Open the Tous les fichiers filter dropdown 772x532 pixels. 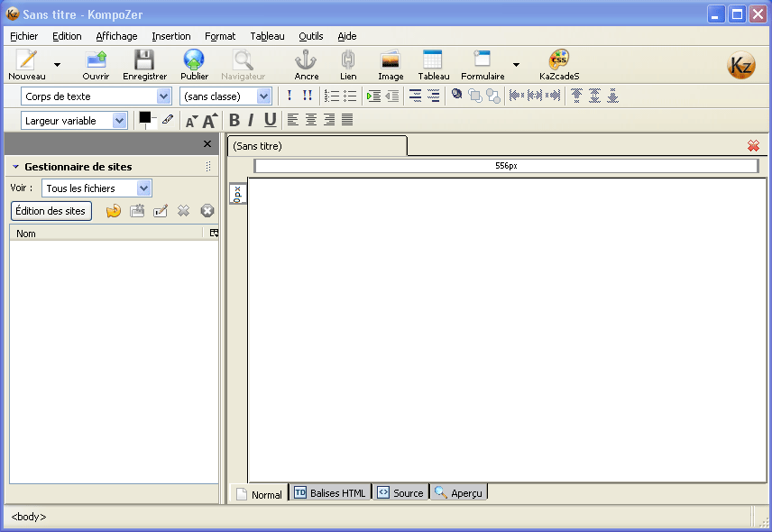click(96, 188)
